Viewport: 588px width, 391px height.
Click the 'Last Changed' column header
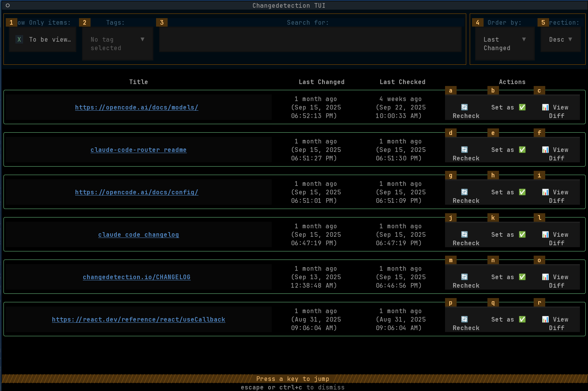(x=322, y=82)
